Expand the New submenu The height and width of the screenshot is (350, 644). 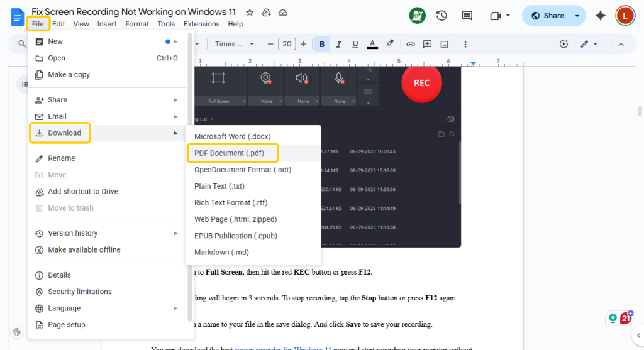pyautogui.click(x=107, y=41)
